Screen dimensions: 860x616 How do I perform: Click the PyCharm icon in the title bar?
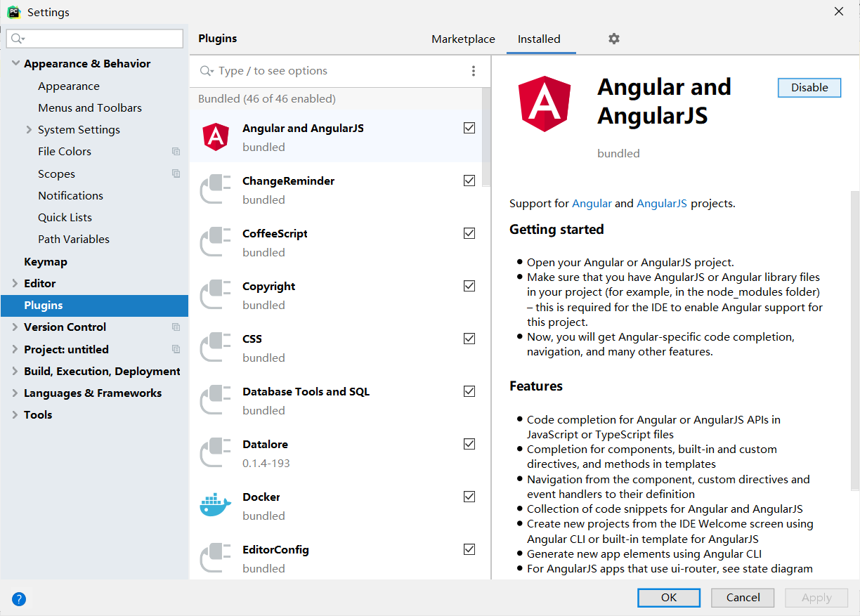pos(13,12)
